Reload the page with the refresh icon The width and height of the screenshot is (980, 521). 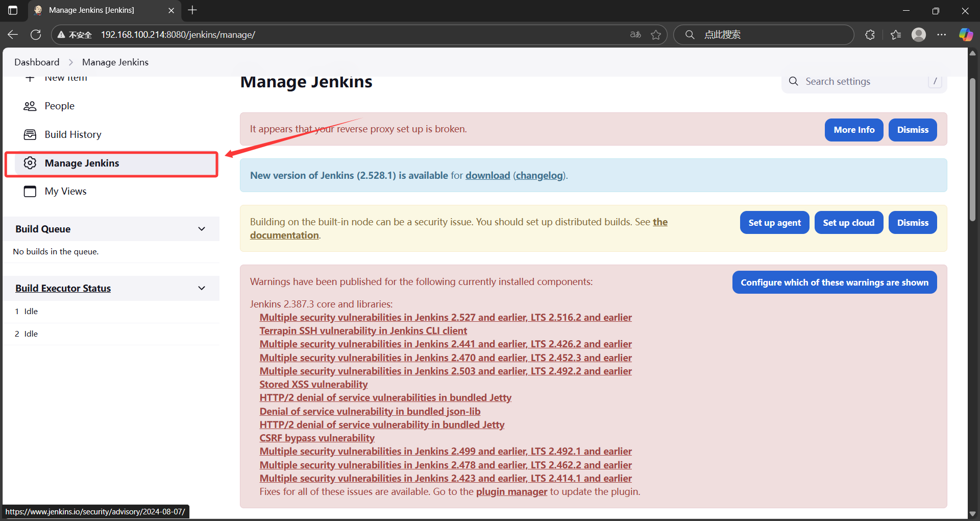pyautogui.click(x=36, y=35)
